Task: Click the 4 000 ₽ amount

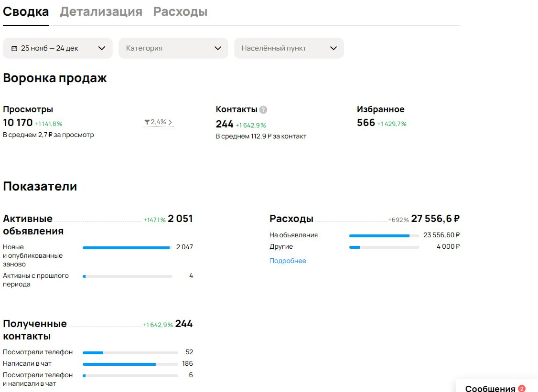Action: 448,246
